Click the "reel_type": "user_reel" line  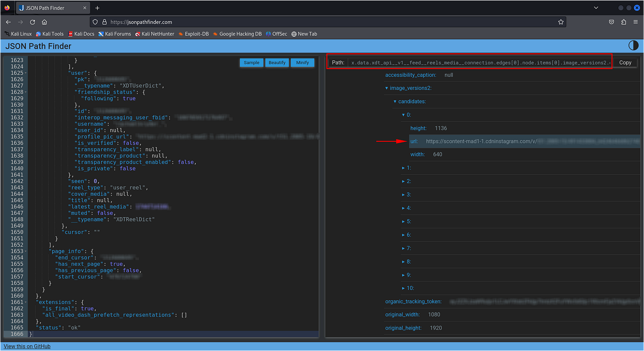109,188
